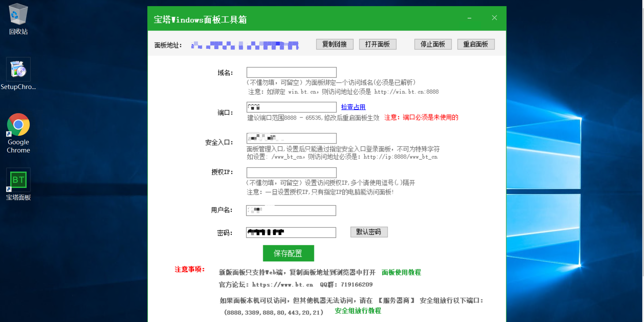The height and width of the screenshot is (322, 644).
Task: Click the 注意：端口必须是未使用的 red warning text
Action: pos(421,117)
